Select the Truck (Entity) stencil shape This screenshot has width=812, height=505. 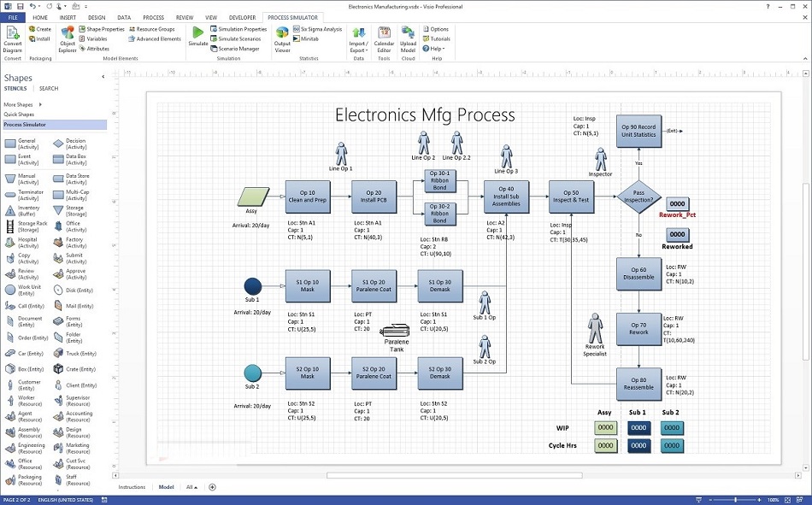pos(74,354)
